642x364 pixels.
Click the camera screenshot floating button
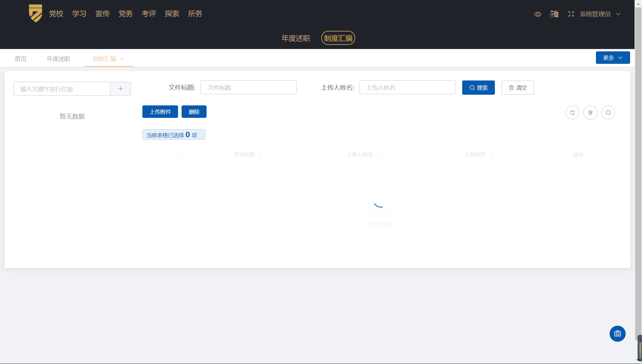tap(617, 334)
